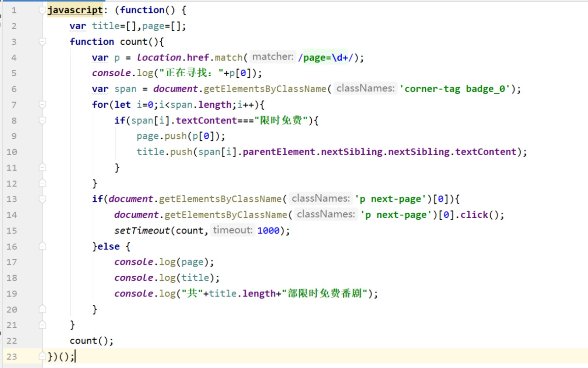Screen dimensions: 588x368
Task: Click the 'p next-page' string on line 13
Action: click(x=391, y=199)
